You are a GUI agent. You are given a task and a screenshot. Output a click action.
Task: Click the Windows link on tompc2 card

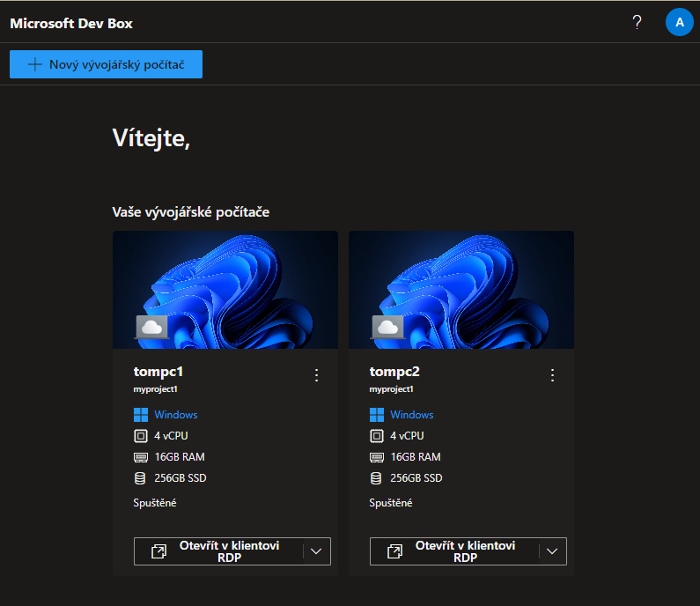[x=411, y=414]
